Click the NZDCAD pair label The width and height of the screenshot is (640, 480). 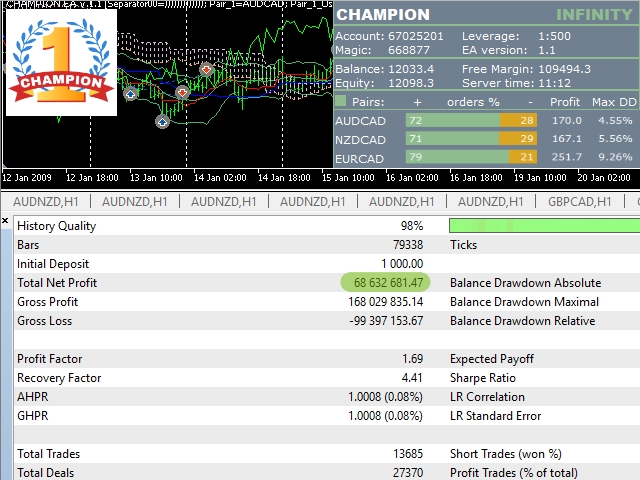(x=360, y=140)
